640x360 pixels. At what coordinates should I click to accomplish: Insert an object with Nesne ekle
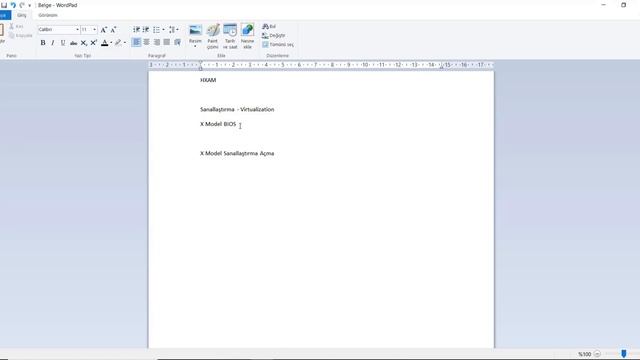coord(247,36)
